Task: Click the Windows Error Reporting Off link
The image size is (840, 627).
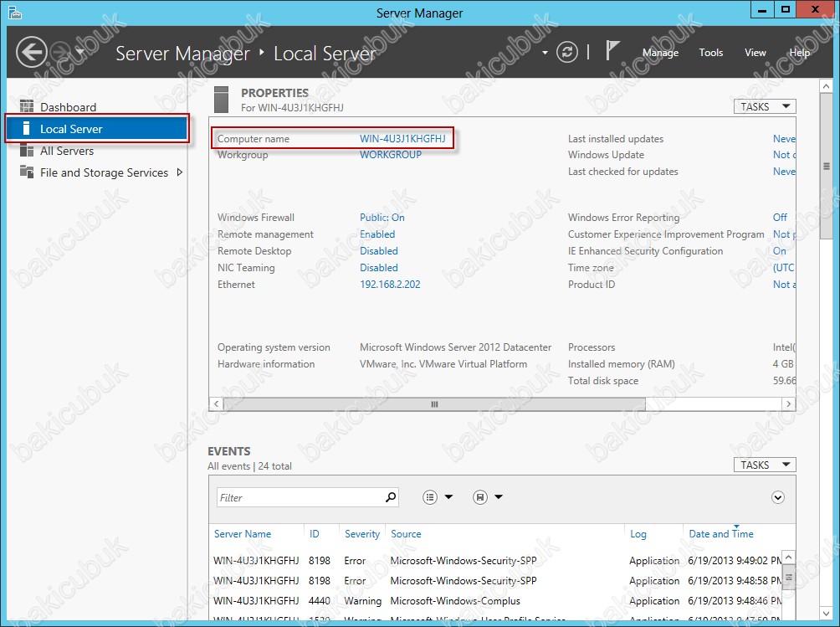Action: click(780, 218)
